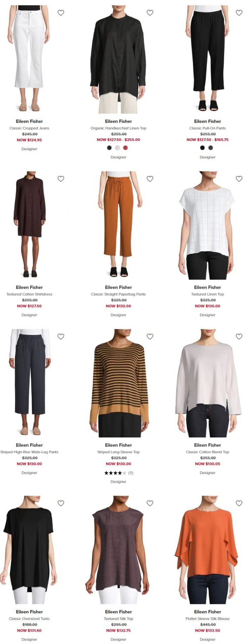The image size is (246, 644).
Task: Save Classic Straight Paperbag Pants via heart
Action: [150, 179]
